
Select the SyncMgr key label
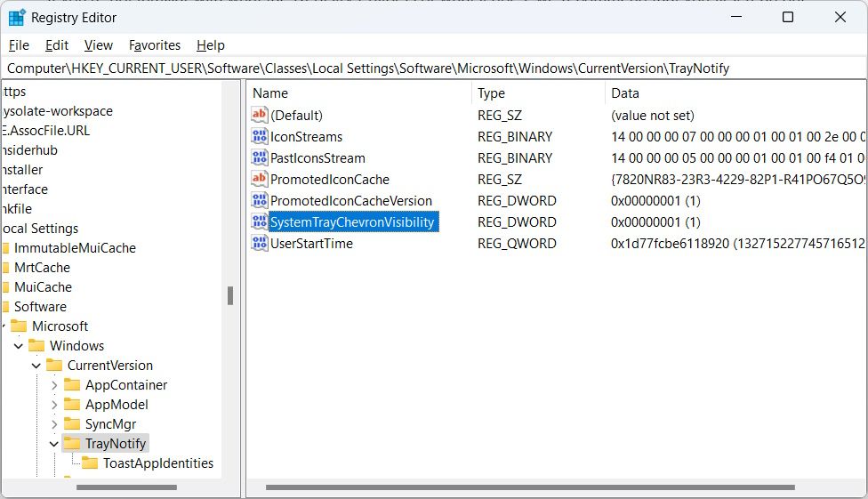110,424
